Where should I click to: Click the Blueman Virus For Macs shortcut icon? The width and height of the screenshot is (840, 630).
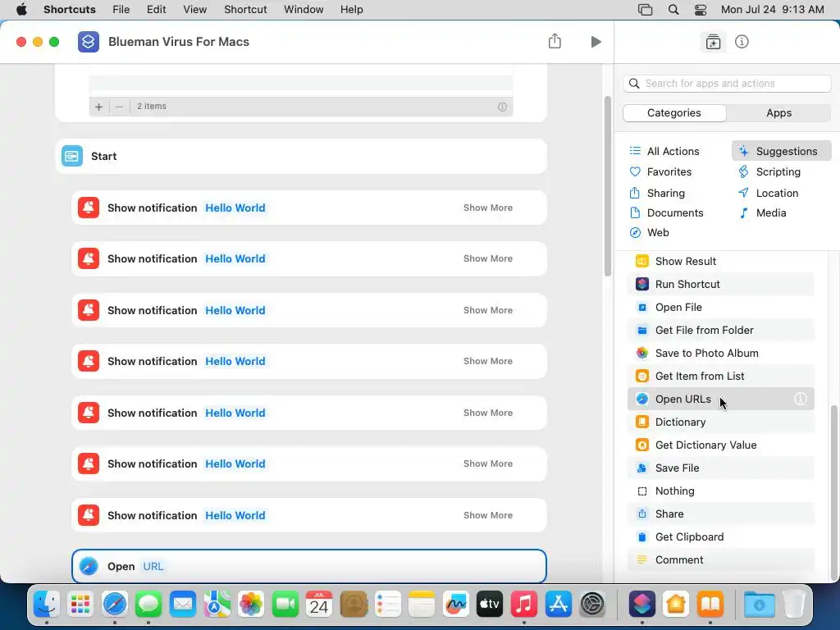click(x=89, y=42)
